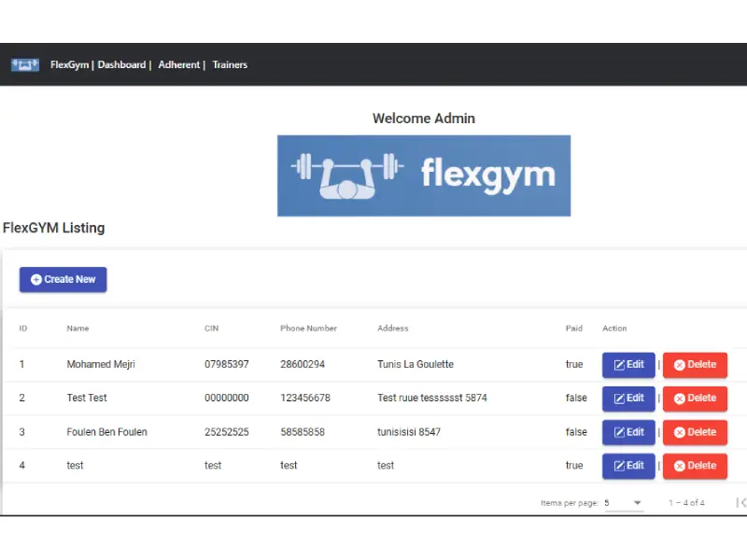747x560 pixels.
Task: Click the FlexGym brand text link
Action: pos(69,64)
